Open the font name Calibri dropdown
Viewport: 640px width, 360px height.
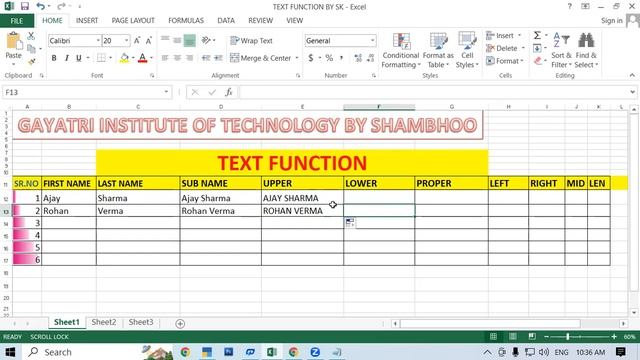click(x=98, y=40)
